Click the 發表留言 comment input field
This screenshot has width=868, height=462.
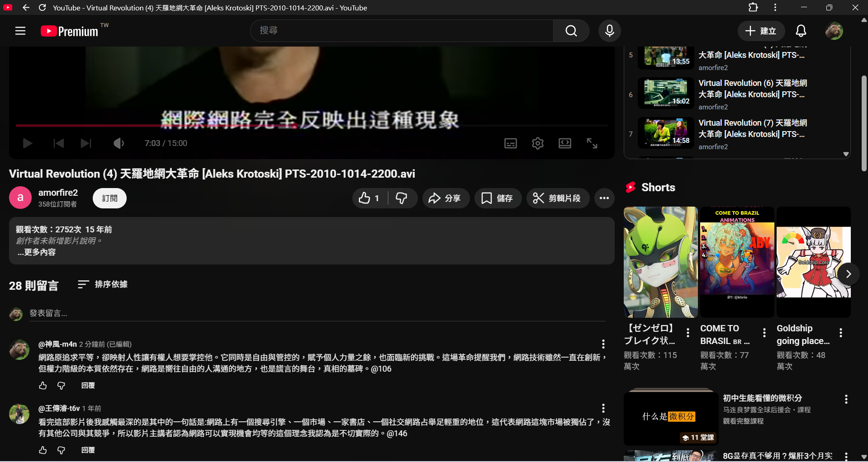(317, 313)
